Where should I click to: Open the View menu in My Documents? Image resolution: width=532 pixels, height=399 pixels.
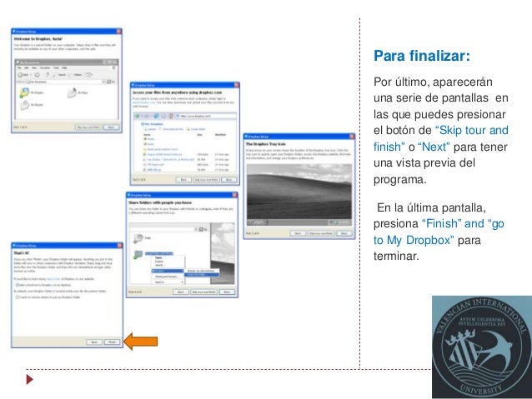34,67
